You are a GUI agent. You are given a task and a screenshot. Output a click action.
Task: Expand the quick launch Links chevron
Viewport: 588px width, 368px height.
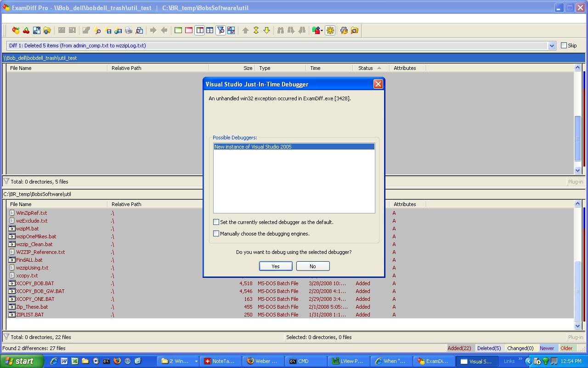pyautogui.click(x=520, y=359)
